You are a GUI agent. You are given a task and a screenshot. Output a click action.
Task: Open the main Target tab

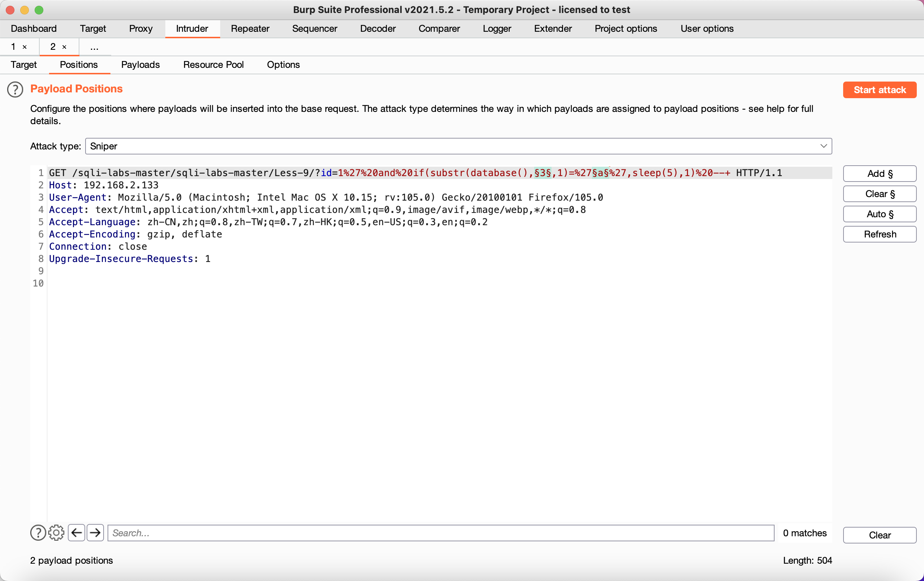coord(93,29)
